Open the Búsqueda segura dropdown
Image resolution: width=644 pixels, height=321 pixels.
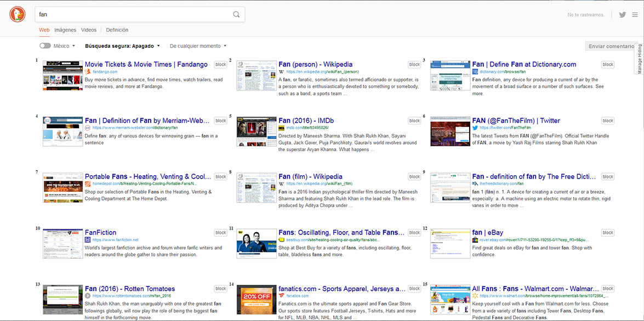[122, 46]
